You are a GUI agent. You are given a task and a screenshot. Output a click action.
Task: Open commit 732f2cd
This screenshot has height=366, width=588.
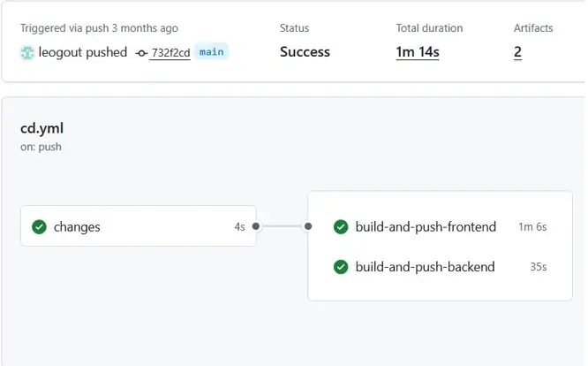(170, 52)
